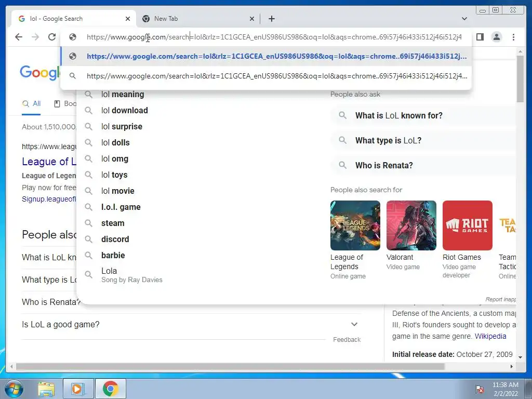Click the magnifier icon beside 'steam'

pos(88,223)
